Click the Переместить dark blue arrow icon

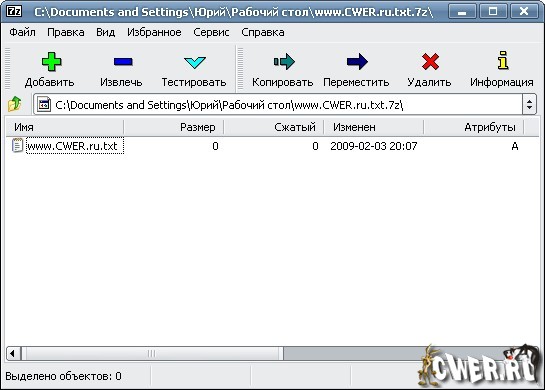357,62
